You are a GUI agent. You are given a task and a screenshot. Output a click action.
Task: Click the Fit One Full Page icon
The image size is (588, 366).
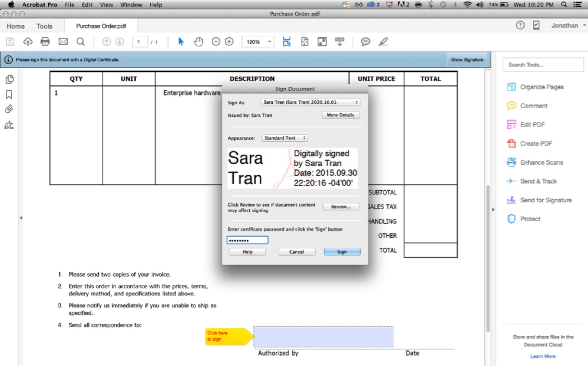[x=305, y=42]
